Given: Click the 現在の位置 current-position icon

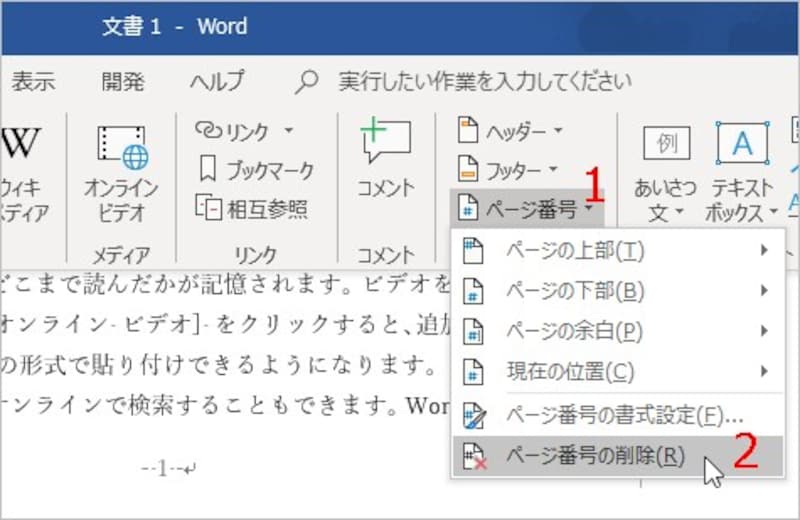Looking at the screenshot, I should pos(473,372).
